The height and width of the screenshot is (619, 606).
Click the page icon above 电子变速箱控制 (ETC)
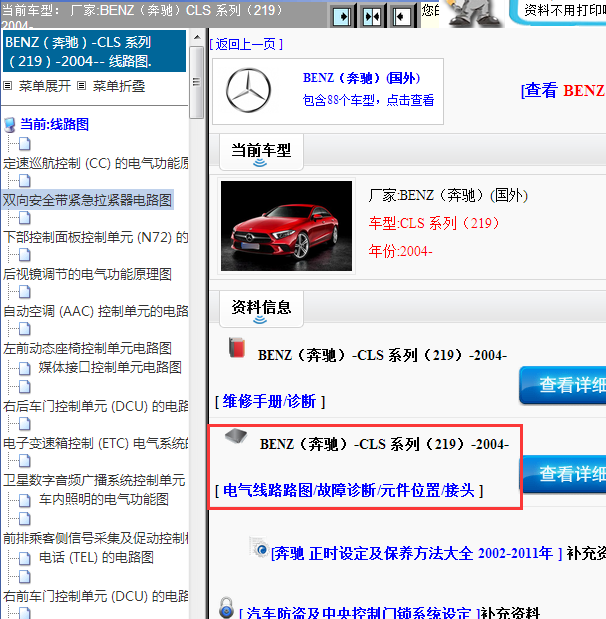click(24, 424)
